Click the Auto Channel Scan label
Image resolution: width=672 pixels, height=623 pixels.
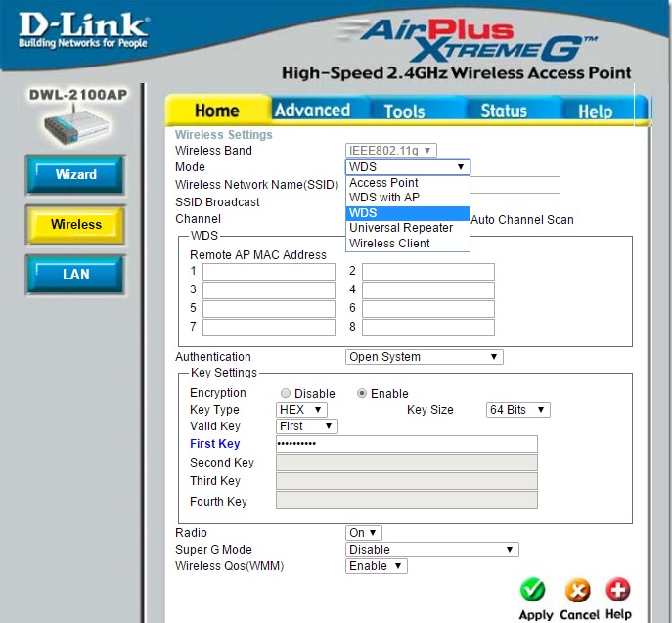pyautogui.click(x=522, y=220)
